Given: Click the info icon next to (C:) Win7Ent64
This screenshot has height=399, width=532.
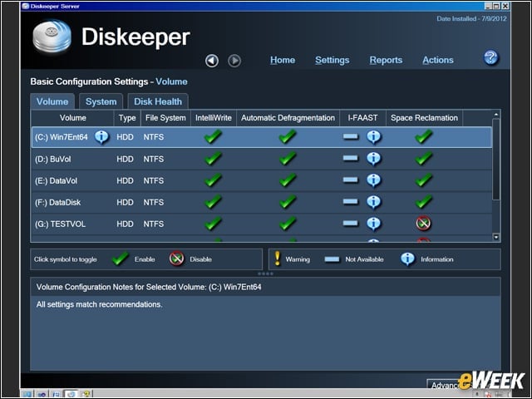Looking at the screenshot, I should tap(101, 136).
